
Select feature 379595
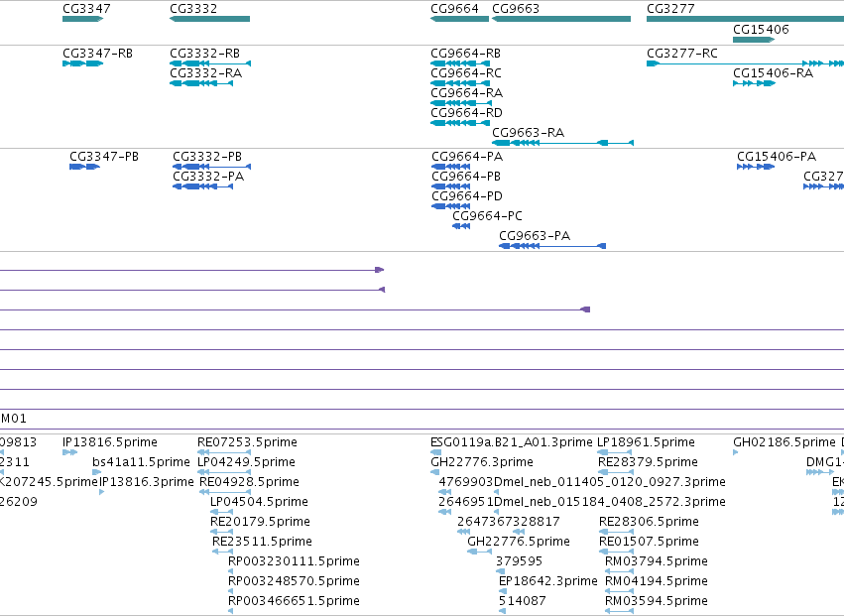pos(500,571)
